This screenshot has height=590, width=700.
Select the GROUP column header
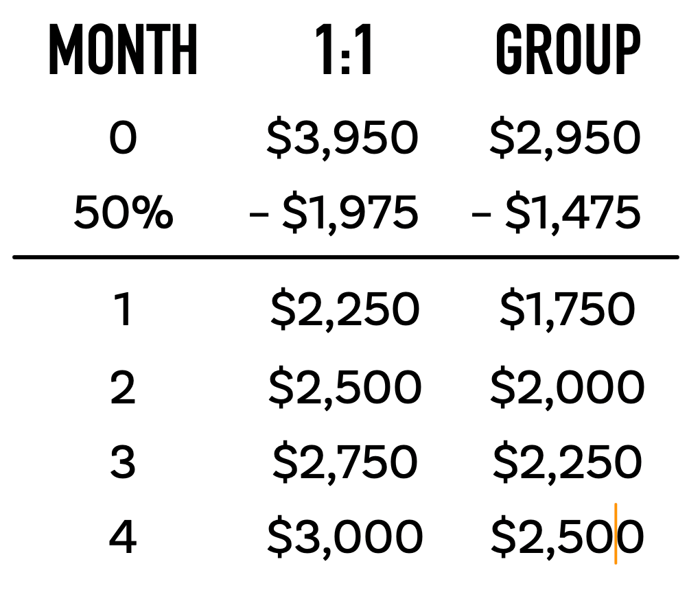(568, 51)
